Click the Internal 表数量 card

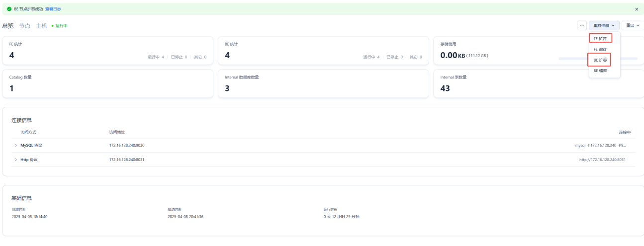[539, 83]
